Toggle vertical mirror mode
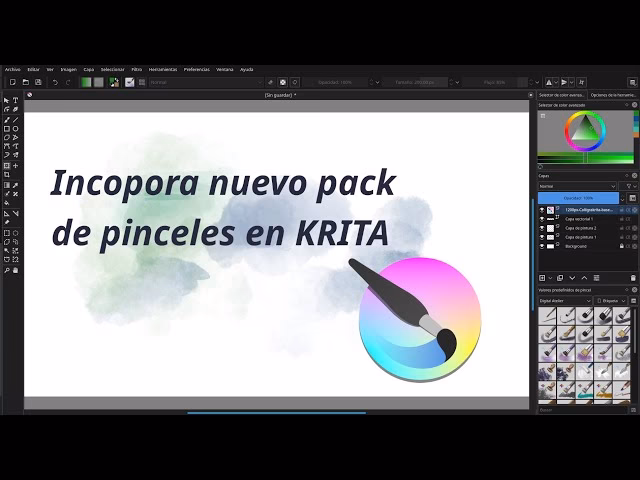Viewport: 640px width, 480px height. pyautogui.click(x=564, y=82)
